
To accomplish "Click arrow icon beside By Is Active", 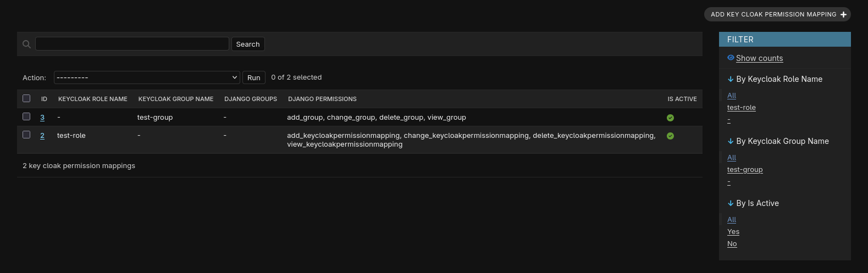I will 731,203.
